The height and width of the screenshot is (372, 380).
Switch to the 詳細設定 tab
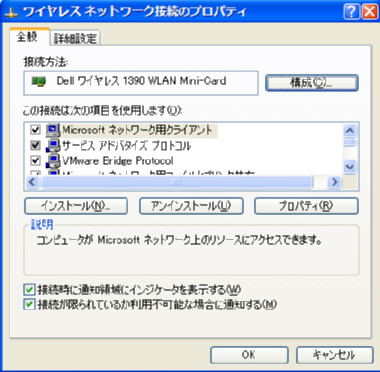tap(75, 38)
